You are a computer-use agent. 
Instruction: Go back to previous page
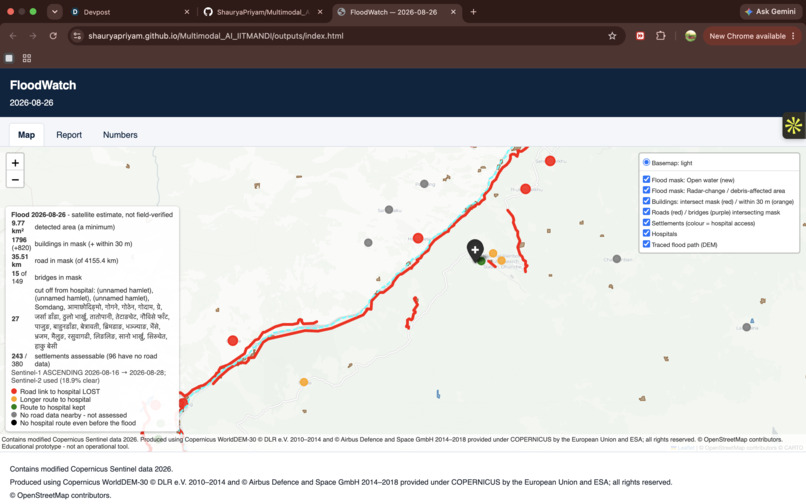(x=13, y=36)
